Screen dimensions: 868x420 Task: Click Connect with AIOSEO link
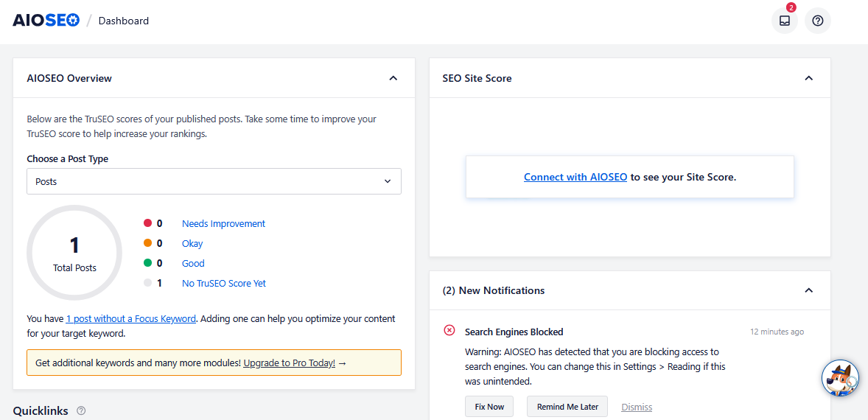[575, 177]
